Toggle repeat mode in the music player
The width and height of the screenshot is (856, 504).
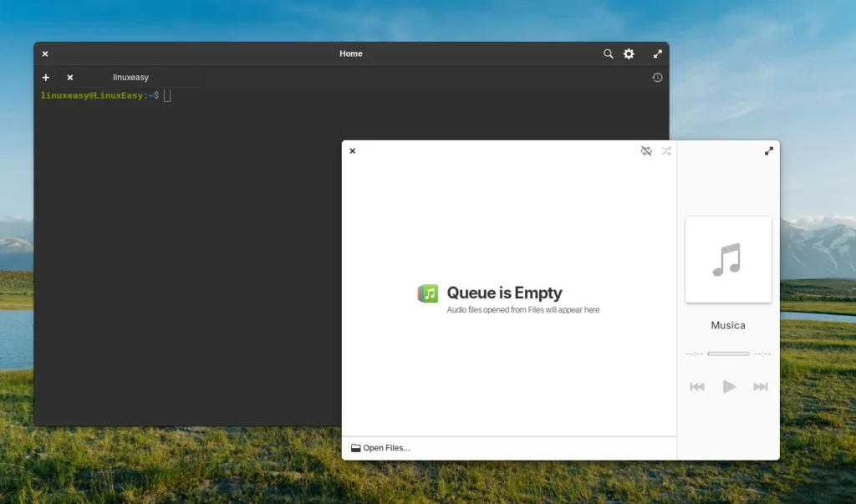[x=646, y=151]
